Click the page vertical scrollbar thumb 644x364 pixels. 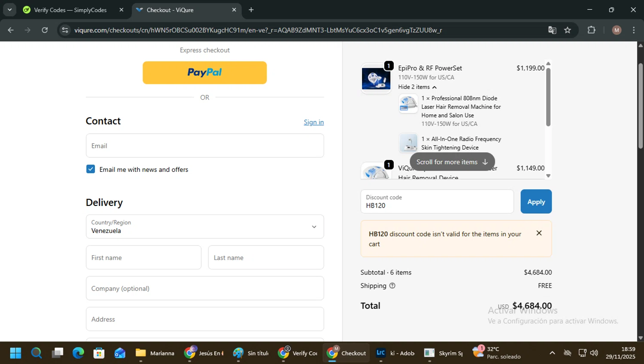[x=641, y=106]
